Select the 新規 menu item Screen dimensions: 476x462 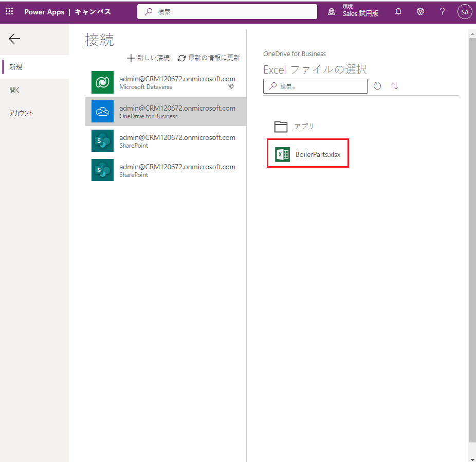pyautogui.click(x=34, y=67)
